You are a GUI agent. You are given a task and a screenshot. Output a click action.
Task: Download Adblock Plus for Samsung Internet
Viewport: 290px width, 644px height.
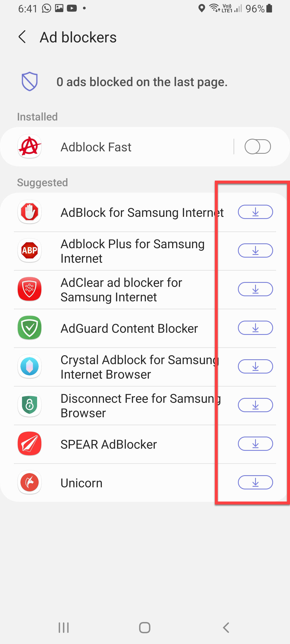255,251
